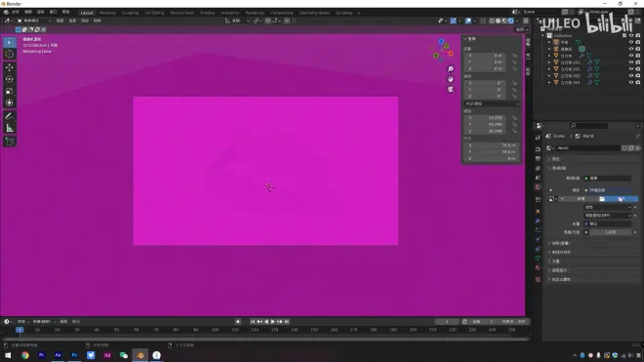644x362 pixels.
Task: Choose the Scale tool
Action: (10, 91)
